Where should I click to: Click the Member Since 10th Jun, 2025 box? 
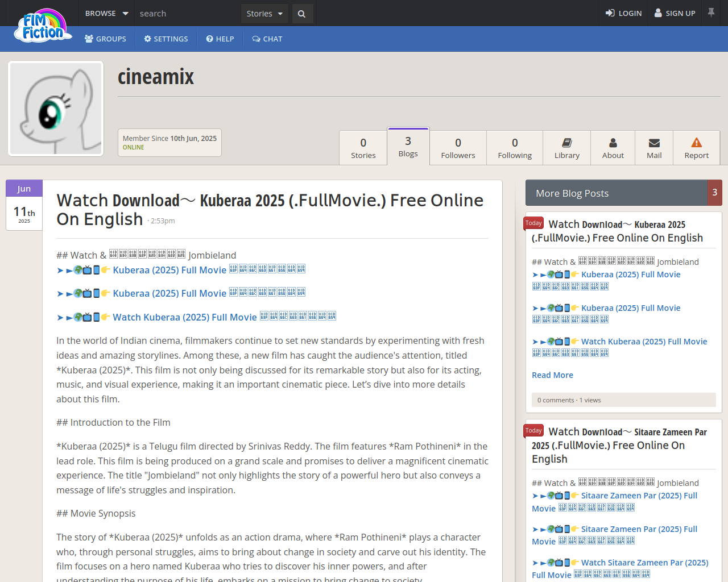click(x=169, y=143)
